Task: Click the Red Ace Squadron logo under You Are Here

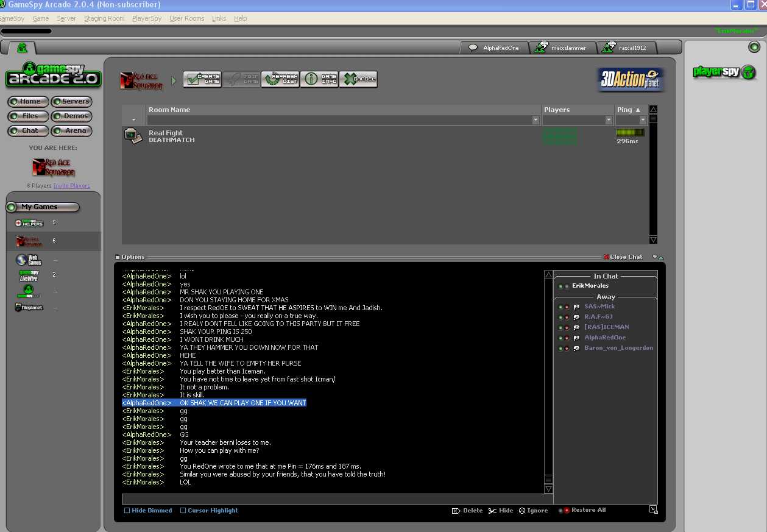Action: (x=54, y=167)
